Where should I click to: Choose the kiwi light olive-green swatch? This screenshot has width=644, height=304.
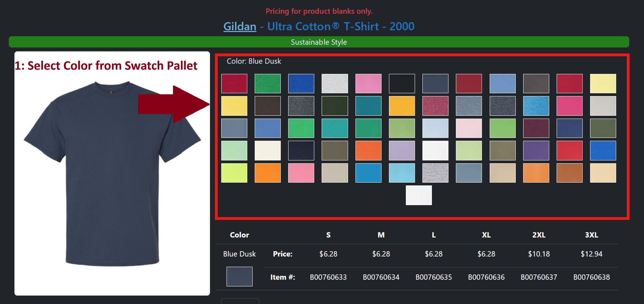point(402,128)
